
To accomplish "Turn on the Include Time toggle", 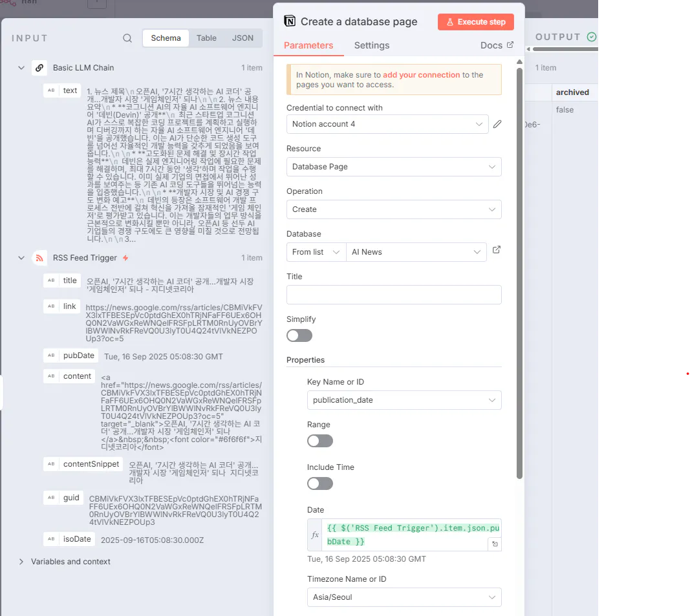I will (320, 483).
